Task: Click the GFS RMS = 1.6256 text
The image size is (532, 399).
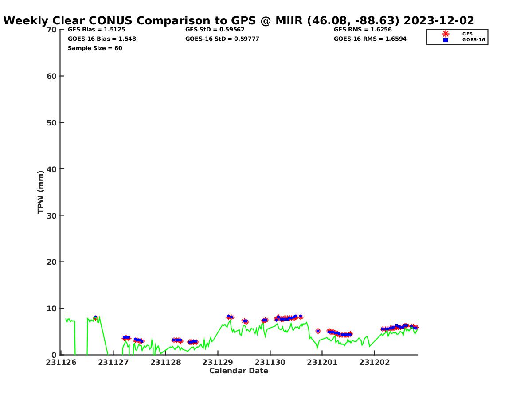Action: coord(363,30)
